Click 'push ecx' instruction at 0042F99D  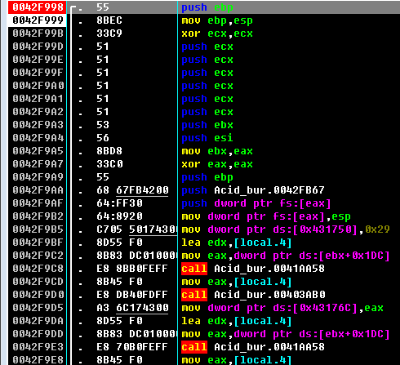click(x=207, y=46)
